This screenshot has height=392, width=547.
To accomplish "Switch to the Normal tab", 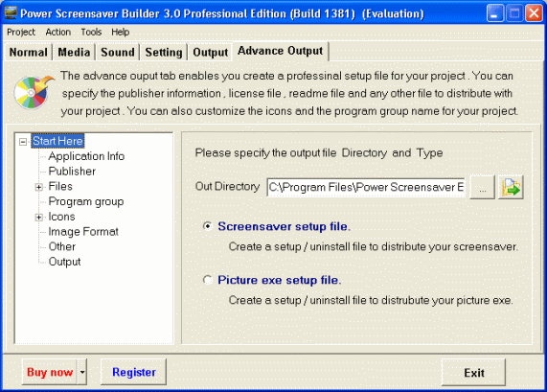I will click(28, 52).
